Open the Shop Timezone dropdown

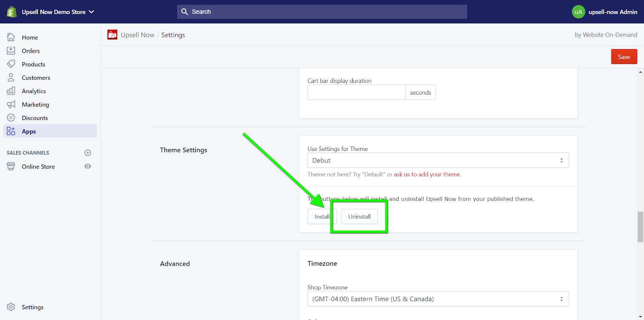pos(438,299)
